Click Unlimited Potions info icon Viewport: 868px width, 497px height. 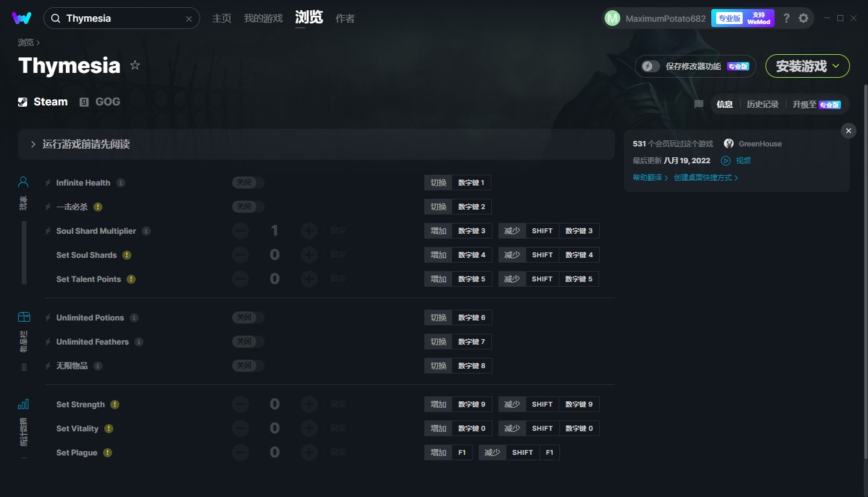tap(134, 317)
